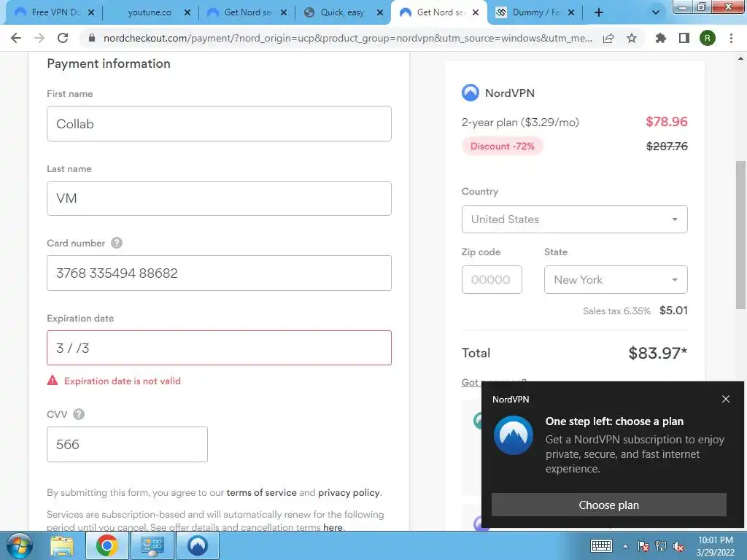Open Chrome three-dot menu

click(731, 38)
